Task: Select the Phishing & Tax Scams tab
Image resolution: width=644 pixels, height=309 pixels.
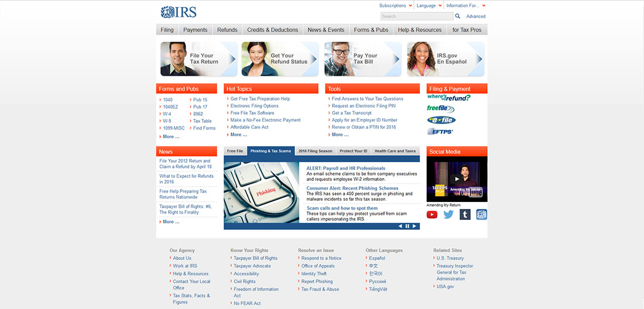Action: [270, 151]
